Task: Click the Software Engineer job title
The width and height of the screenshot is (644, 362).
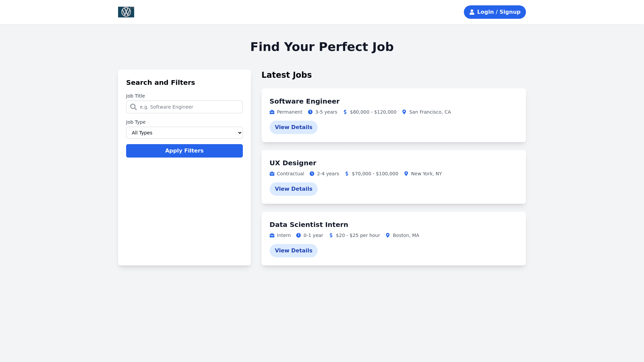Action: pos(305,101)
